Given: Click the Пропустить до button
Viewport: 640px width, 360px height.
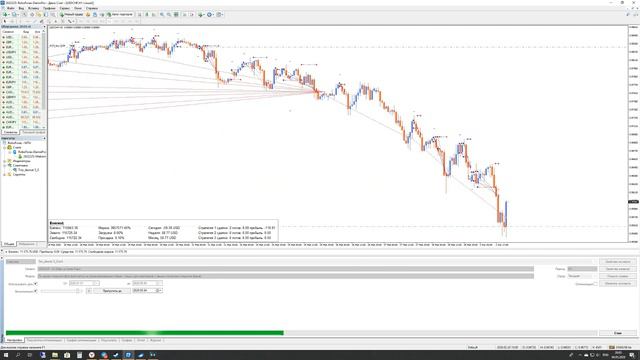Looking at the screenshot, I should (x=112, y=291).
